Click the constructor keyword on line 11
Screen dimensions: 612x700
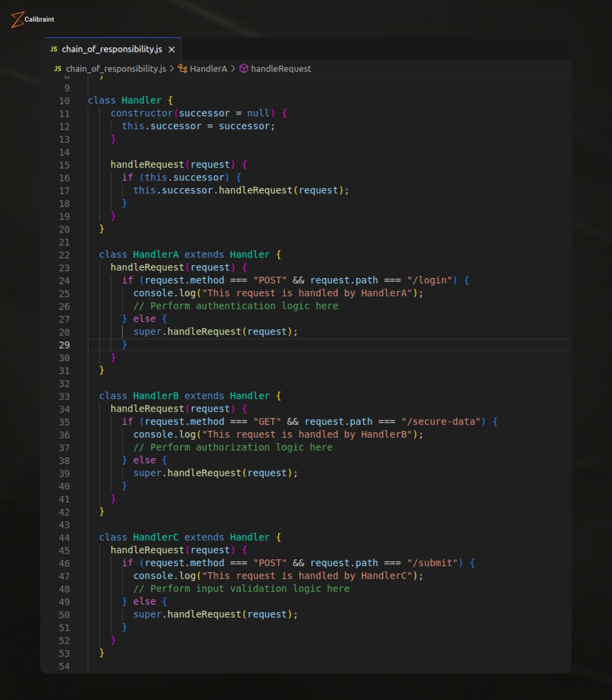141,113
